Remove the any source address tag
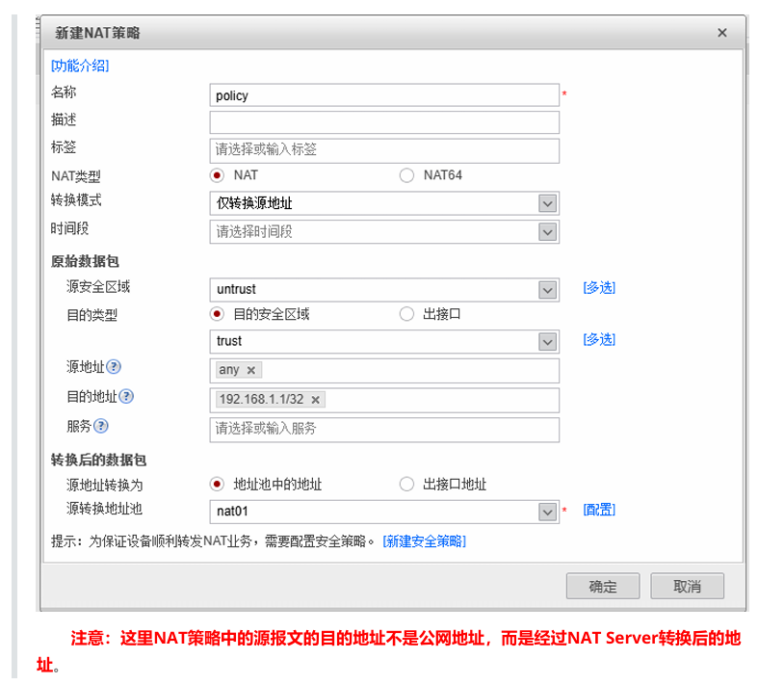 251,370
